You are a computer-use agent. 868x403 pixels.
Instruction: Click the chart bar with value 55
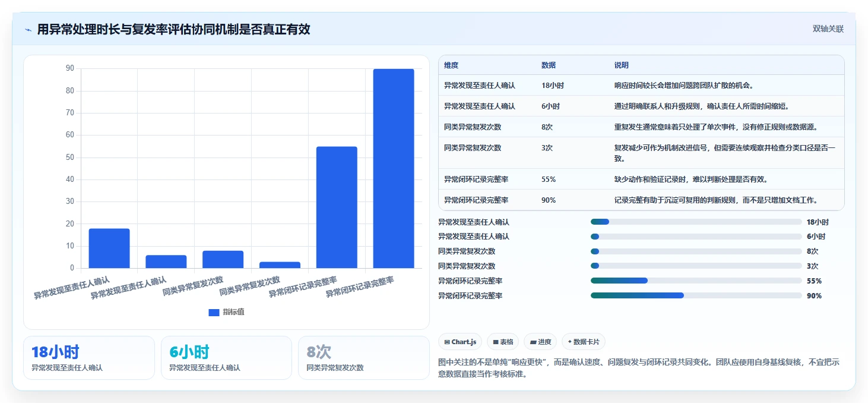coord(337,207)
